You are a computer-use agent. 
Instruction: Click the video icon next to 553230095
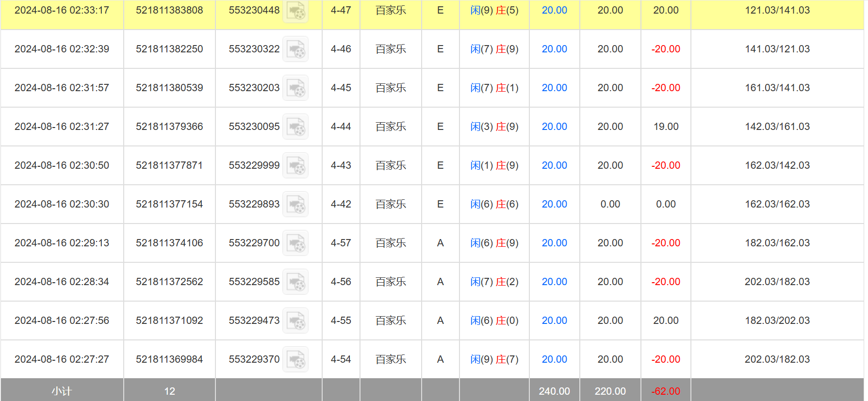click(x=295, y=127)
